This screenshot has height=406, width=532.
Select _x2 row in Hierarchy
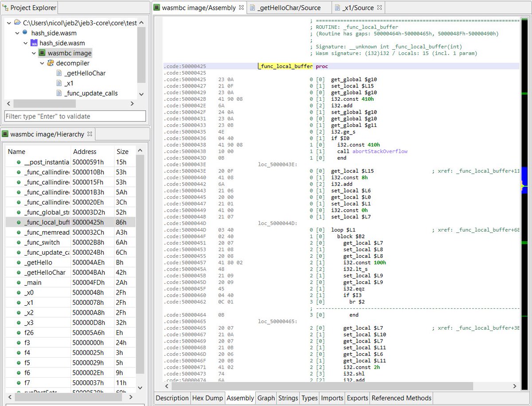[71, 312]
